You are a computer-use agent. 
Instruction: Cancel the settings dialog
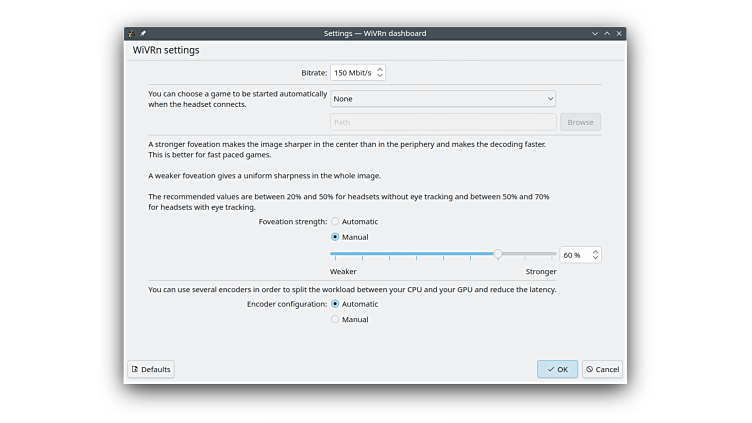pyautogui.click(x=602, y=369)
